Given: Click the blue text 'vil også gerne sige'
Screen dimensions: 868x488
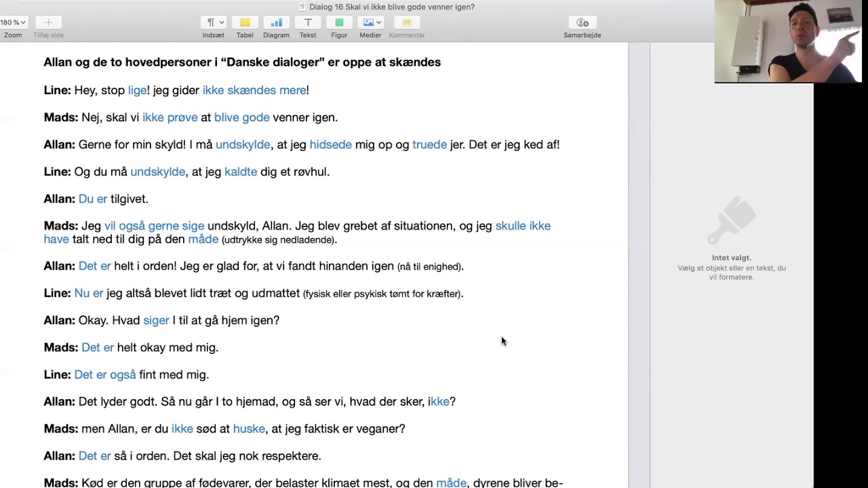Looking at the screenshot, I should click(154, 226).
